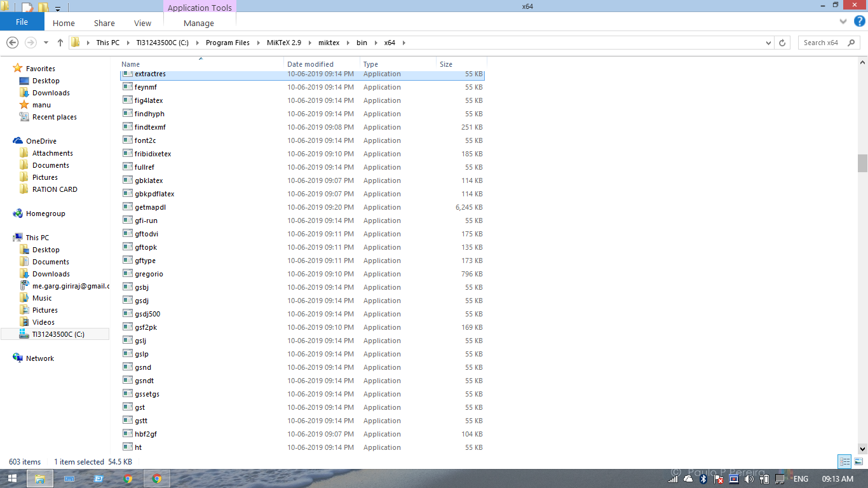Click 'MiKTeX 2.9' breadcrumb in address bar

[x=283, y=43]
